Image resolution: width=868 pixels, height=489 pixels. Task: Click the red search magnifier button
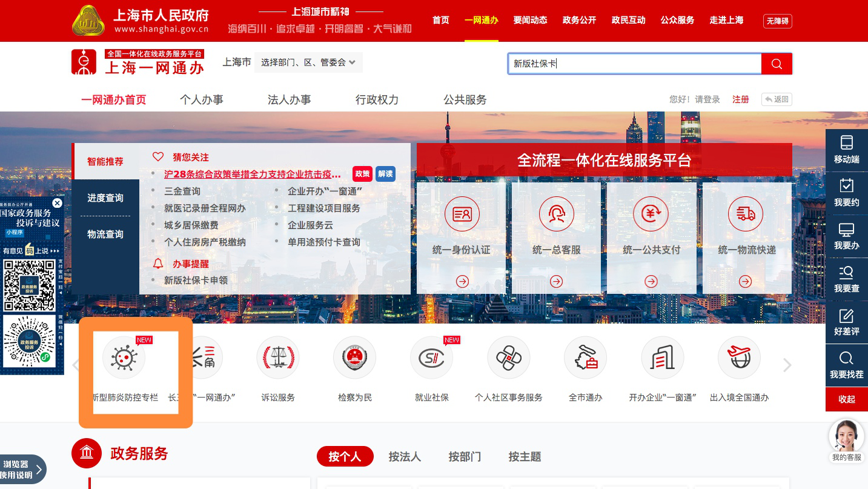(x=777, y=64)
